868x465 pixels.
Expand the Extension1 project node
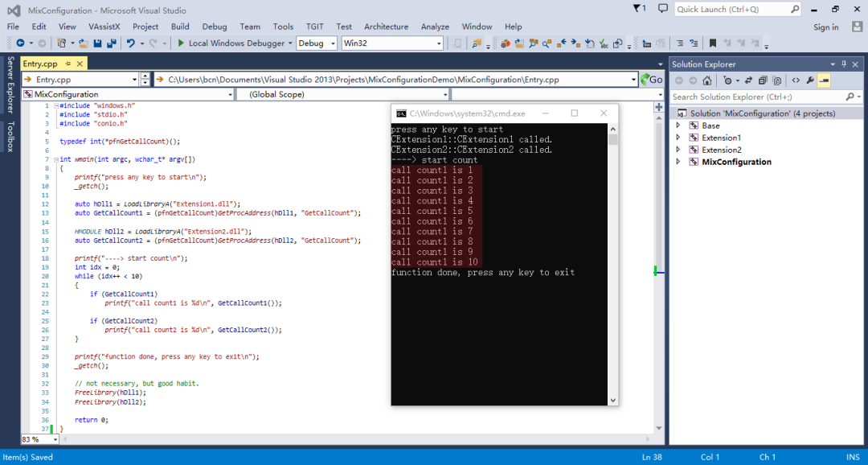(x=678, y=138)
